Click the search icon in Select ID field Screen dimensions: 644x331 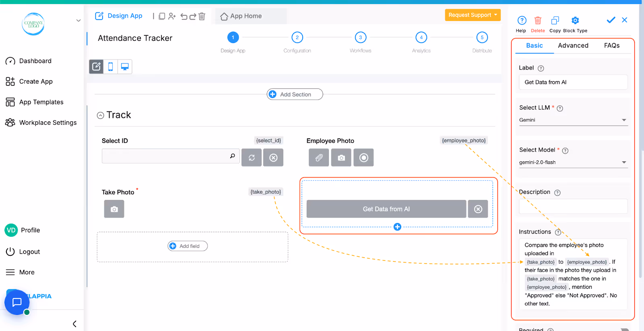click(232, 156)
